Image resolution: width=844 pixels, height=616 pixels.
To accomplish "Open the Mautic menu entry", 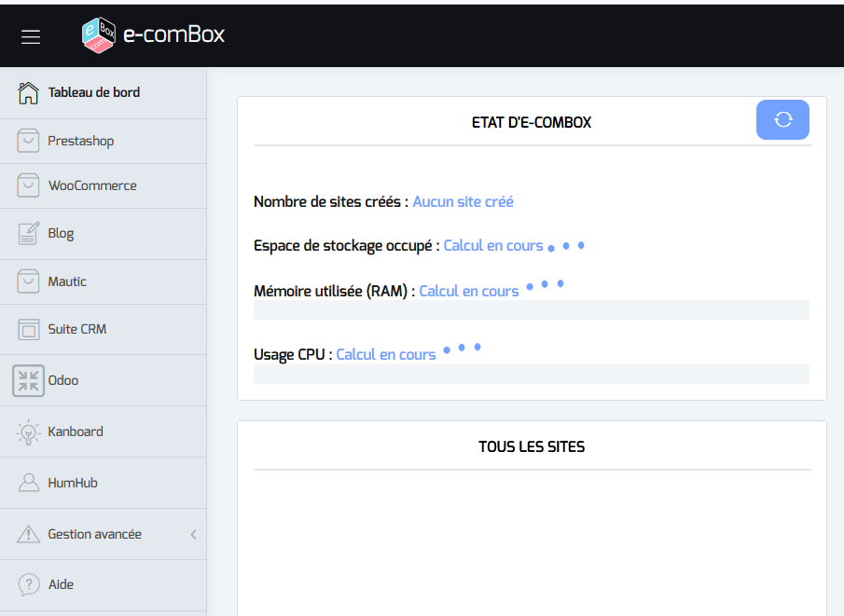I will [67, 281].
